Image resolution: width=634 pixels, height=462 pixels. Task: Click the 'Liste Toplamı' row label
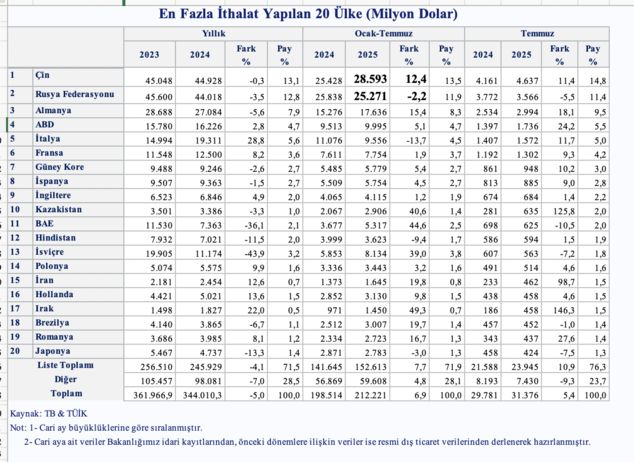66,365
